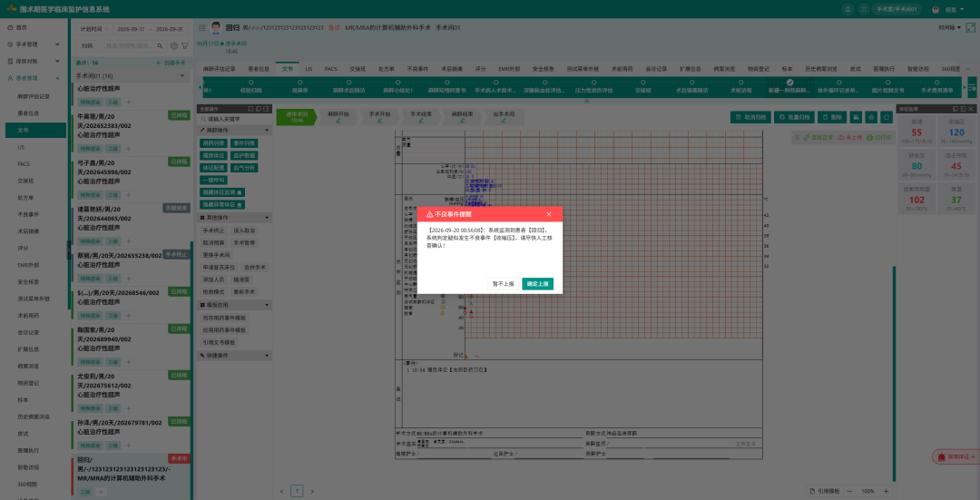Switch to the PACS tab
The height and width of the screenshot is (500, 980).
[330, 69]
